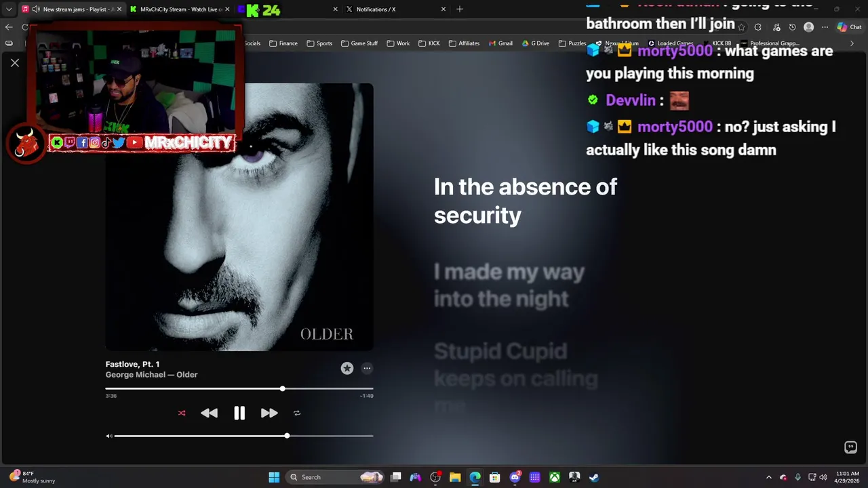Toggle shuffle in the music player
Screen dimensions: 868x488
pos(182,413)
